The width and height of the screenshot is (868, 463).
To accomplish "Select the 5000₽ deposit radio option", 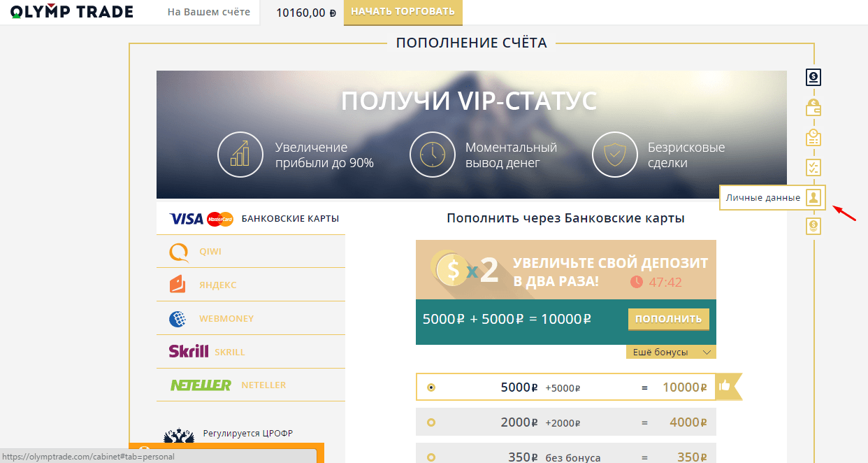I will pos(431,387).
